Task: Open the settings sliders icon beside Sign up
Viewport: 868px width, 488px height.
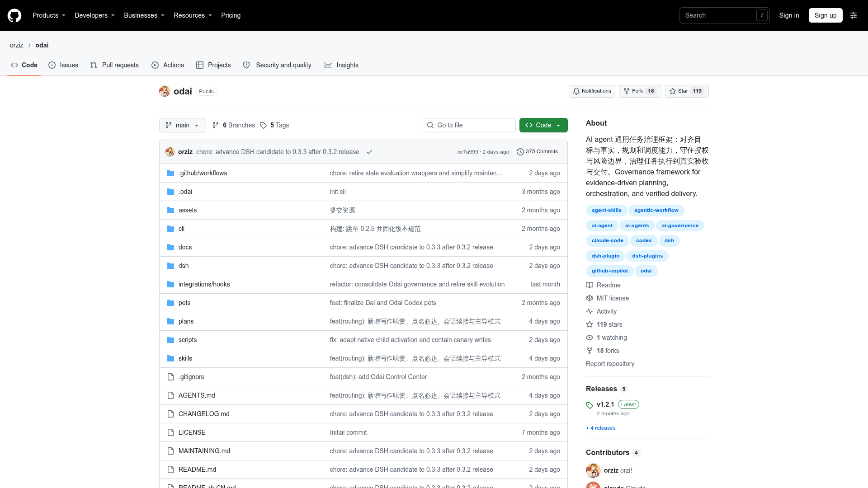Action: tap(854, 15)
